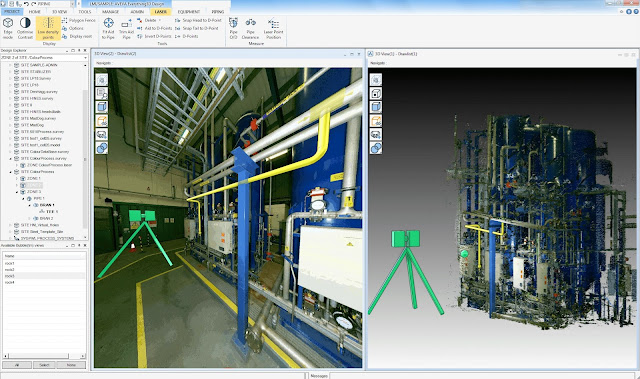This screenshot has height=379, width=640.
Task: Click Navigate in 3D View(2)
Action: point(104,63)
